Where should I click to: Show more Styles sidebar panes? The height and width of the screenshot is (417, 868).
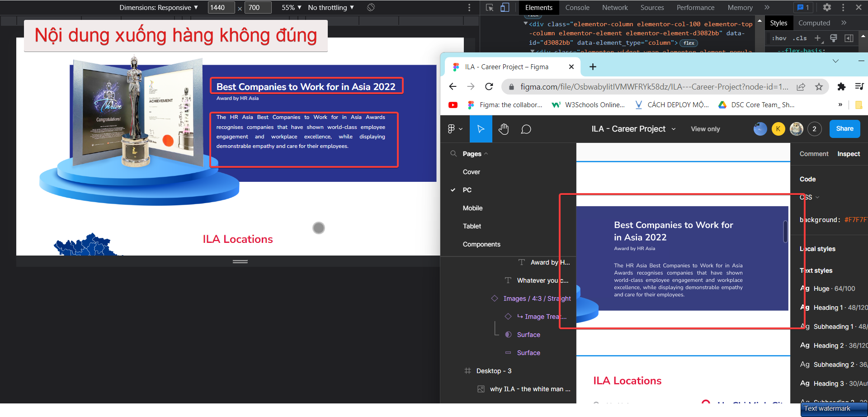pyautogui.click(x=844, y=23)
